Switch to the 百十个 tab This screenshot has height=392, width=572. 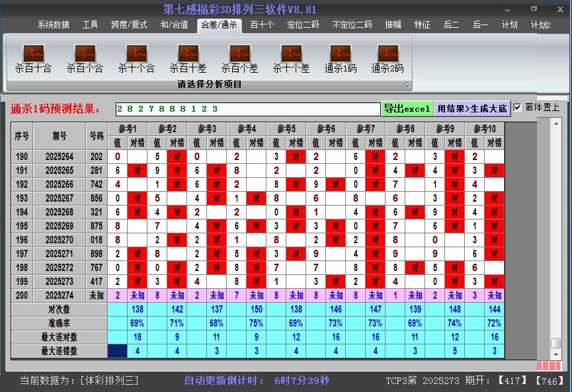(262, 25)
